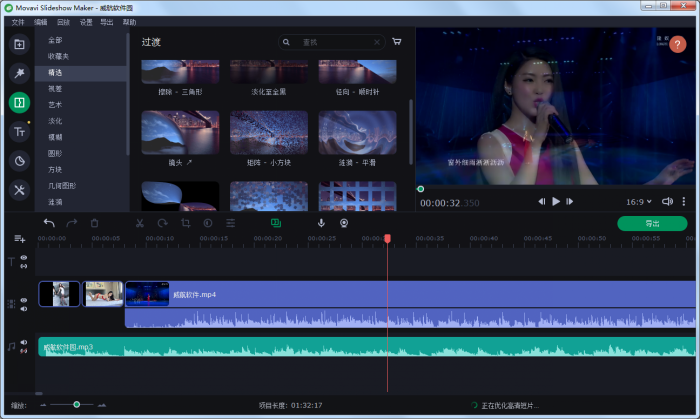Click the timeline zoom slider handle
Viewport: 700px width, 419px height.
pos(77,404)
